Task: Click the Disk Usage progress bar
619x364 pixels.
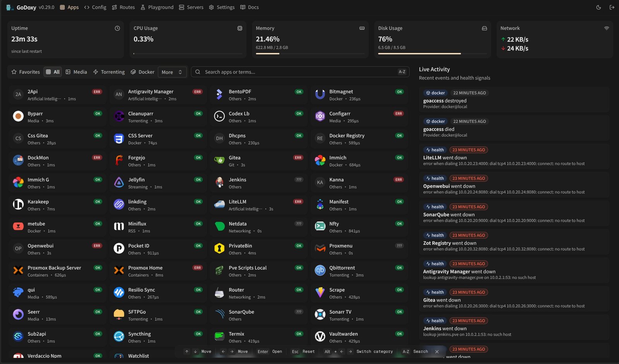Action: tap(433, 53)
